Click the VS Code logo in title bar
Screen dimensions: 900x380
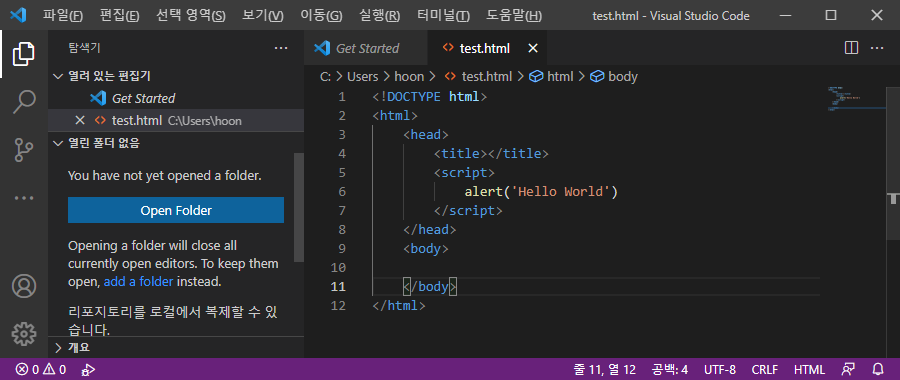19,15
